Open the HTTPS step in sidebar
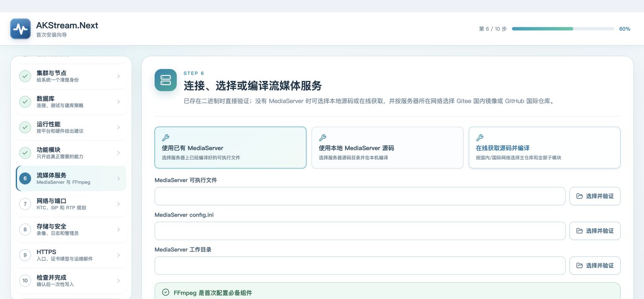Viewport: 644px width, 299px height. (x=71, y=255)
